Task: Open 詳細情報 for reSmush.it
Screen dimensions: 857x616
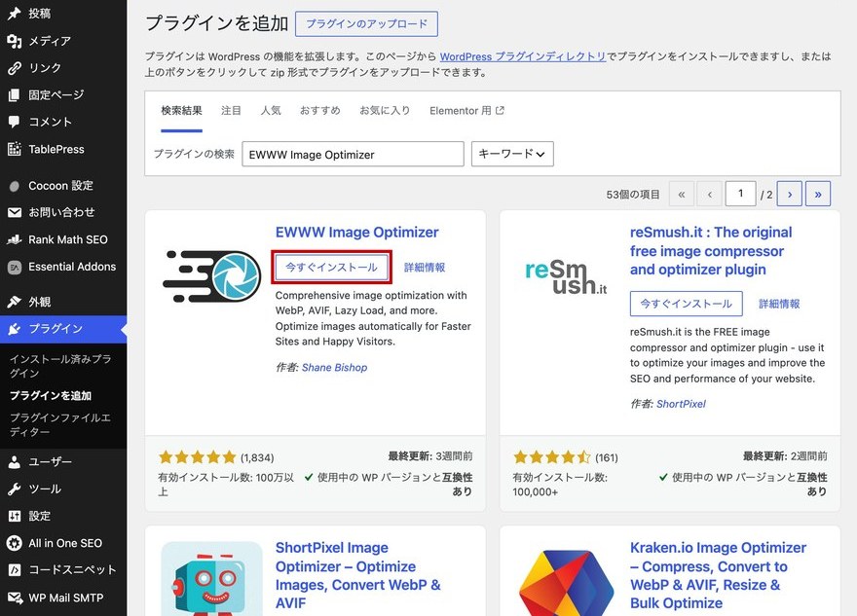Action: [x=779, y=305]
